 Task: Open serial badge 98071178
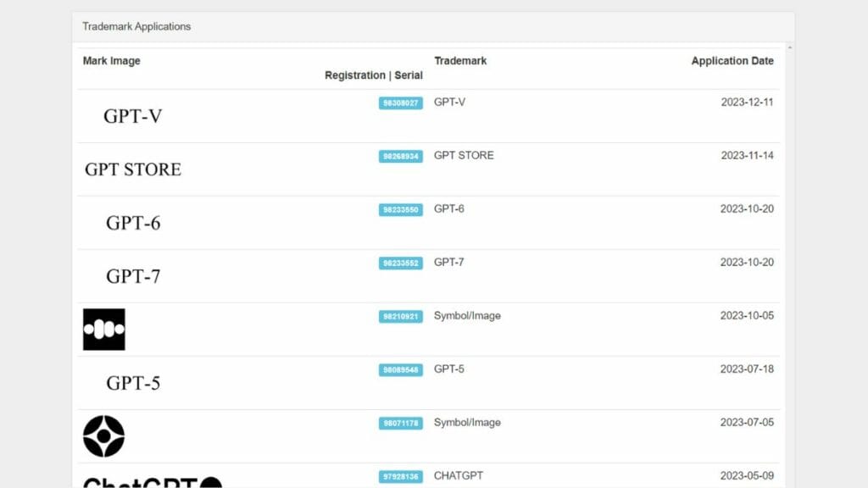pyautogui.click(x=401, y=424)
